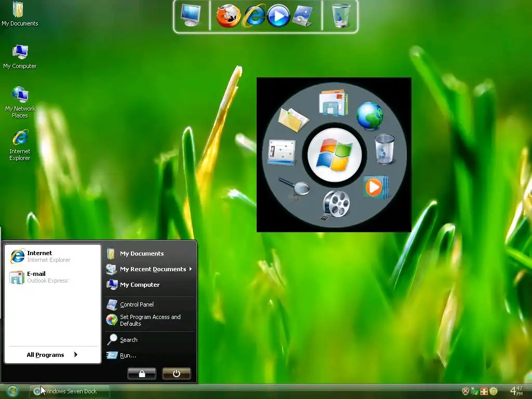This screenshot has width=532, height=399.
Task: Open the Recycle Bin in top dock
Action: click(x=340, y=16)
